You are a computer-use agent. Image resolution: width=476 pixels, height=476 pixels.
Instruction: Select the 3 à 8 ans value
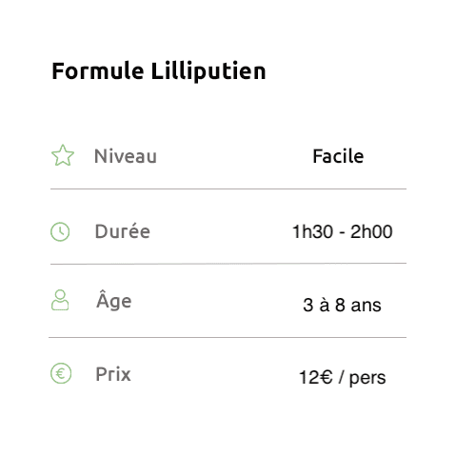click(x=342, y=305)
